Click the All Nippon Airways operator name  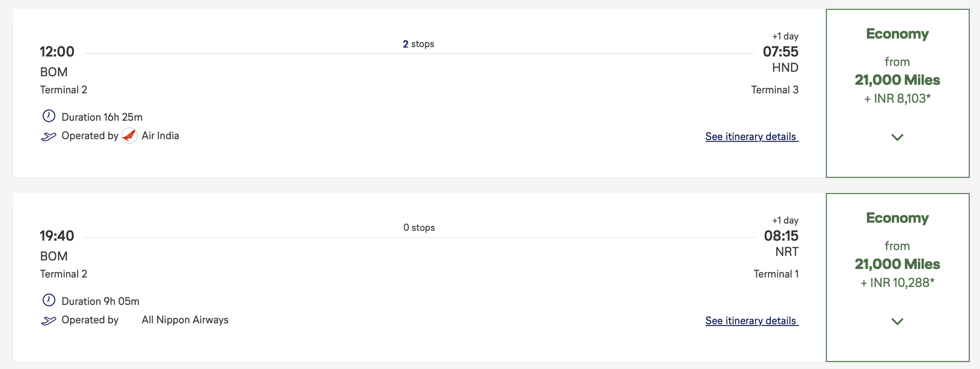coord(185,320)
